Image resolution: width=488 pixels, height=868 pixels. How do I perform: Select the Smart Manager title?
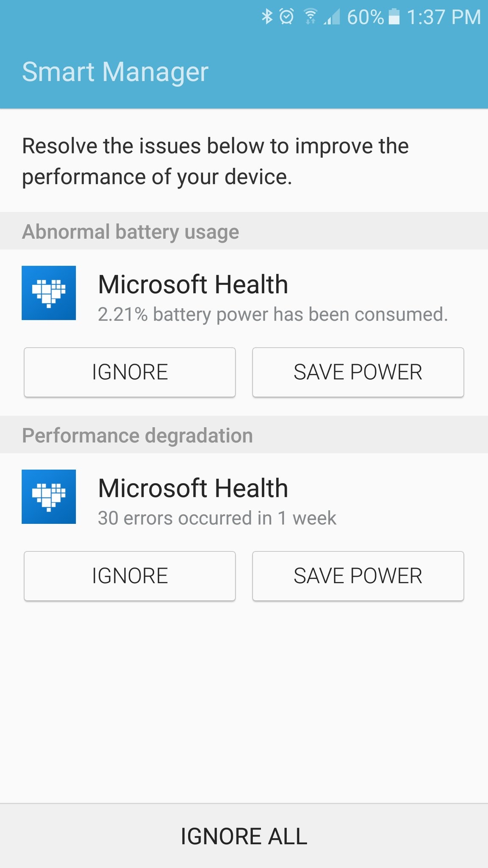coord(115,72)
